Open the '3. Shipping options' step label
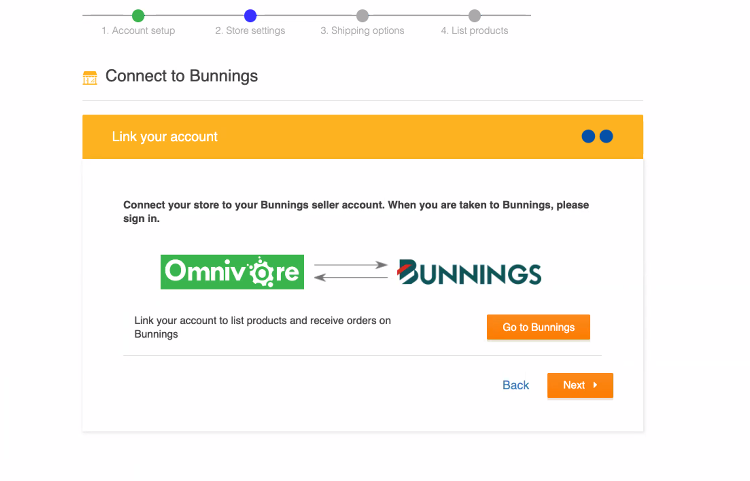 pos(363,31)
